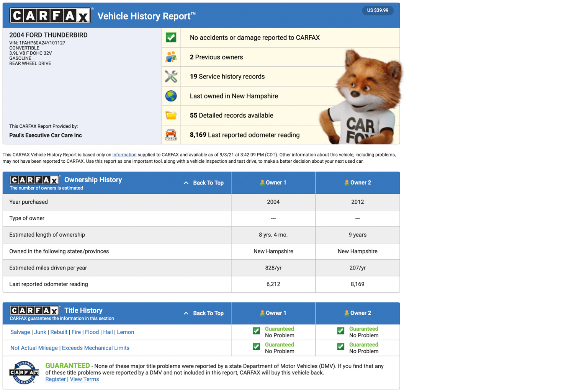Click the folder icon for Detailed records

[x=171, y=115]
